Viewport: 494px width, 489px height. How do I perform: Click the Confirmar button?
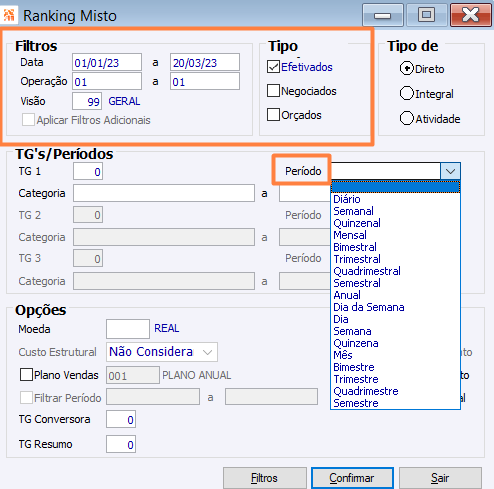click(x=352, y=478)
